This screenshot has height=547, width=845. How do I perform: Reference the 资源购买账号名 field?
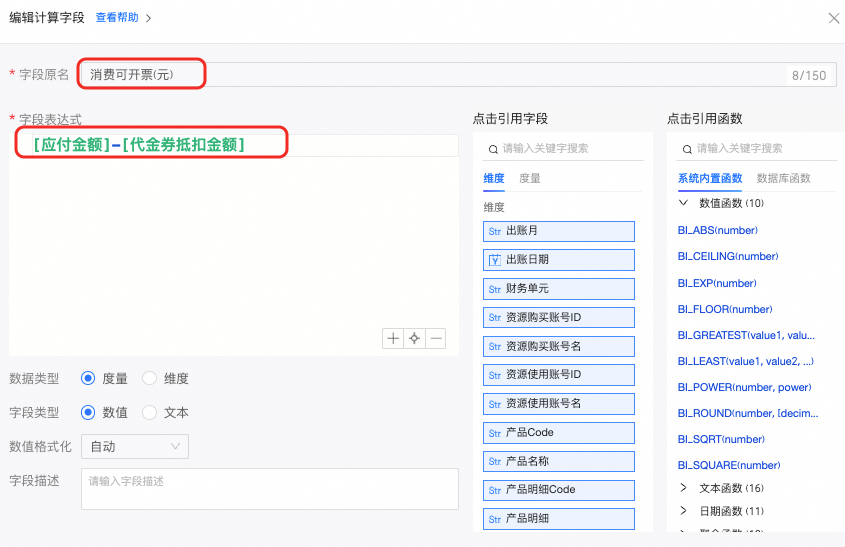point(559,346)
